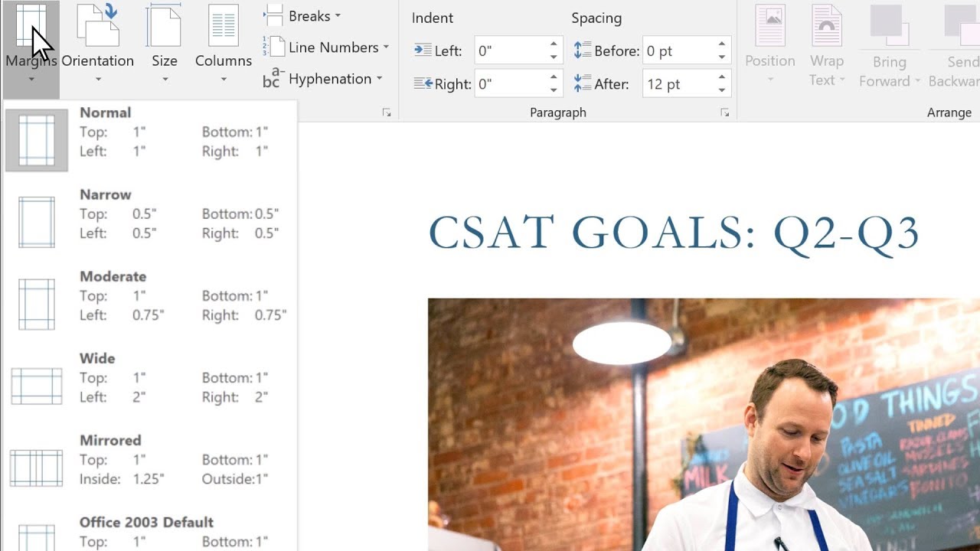Expand the Hyphenation dropdown arrow
Image resolution: width=980 pixels, height=551 pixels.
(379, 79)
